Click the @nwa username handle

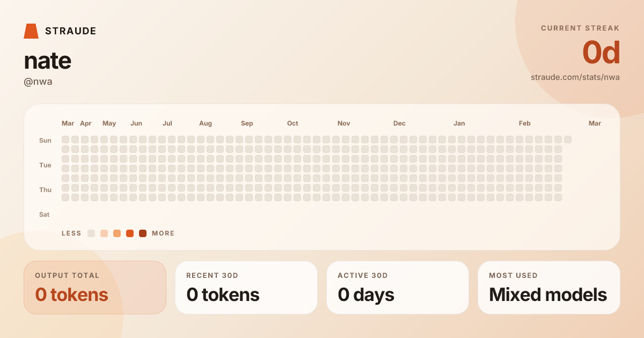[38, 82]
